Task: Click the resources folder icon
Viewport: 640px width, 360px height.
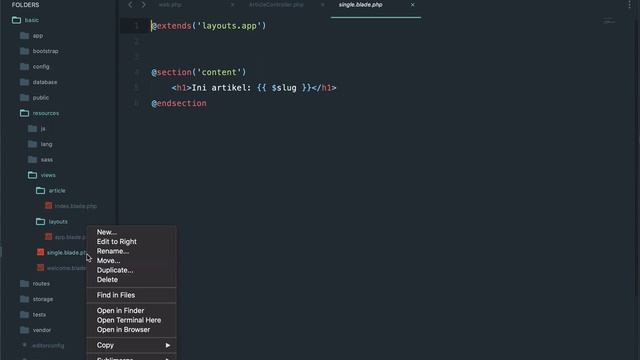Action: tap(24, 113)
